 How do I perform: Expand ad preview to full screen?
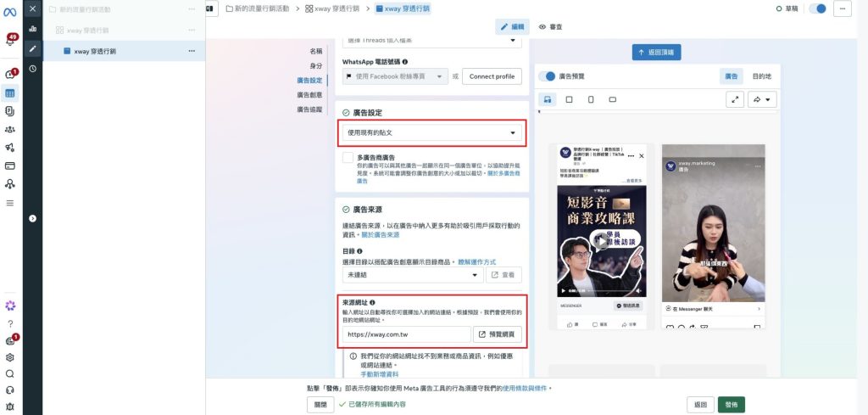pyautogui.click(x=735, y=99)
